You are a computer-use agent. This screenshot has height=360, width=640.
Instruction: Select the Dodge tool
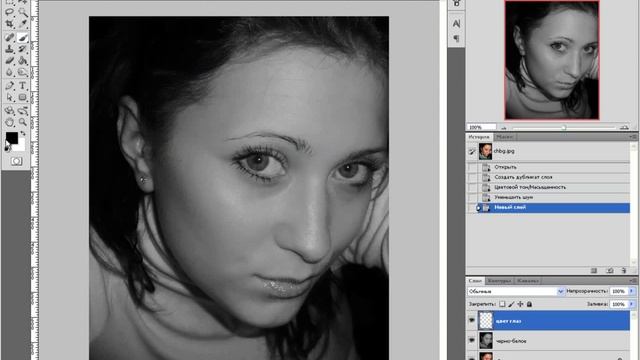(x=22, y=73)
